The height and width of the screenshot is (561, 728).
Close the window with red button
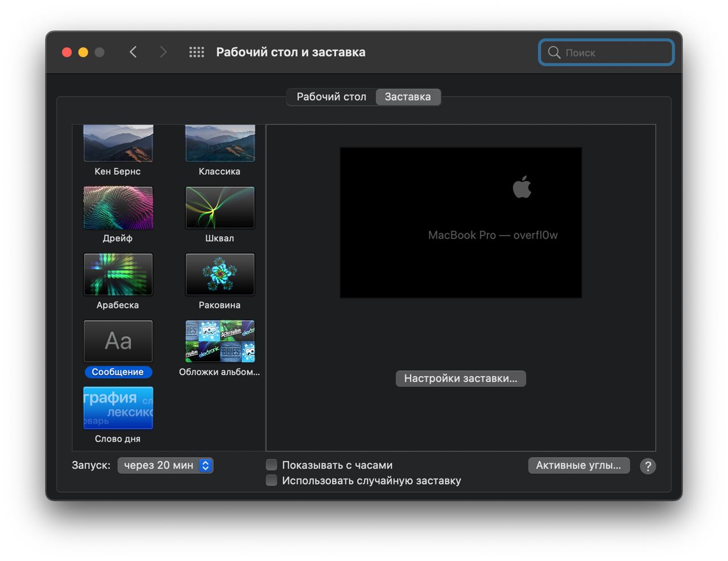(67, 52)
